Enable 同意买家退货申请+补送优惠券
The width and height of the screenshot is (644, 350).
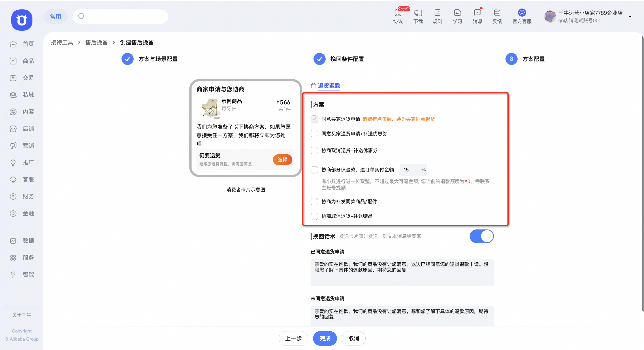click(314, 134)
